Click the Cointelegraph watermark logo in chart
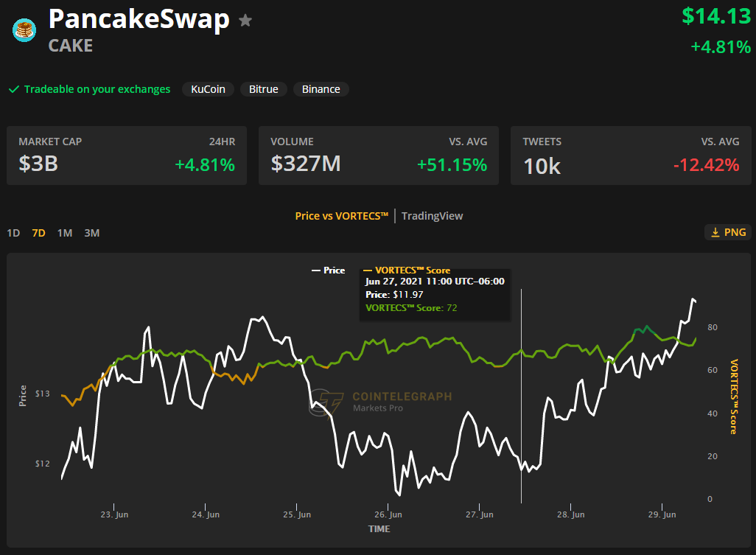Image resolution: width=756 pixels, height=555 pixels. (x=326, y=403)
